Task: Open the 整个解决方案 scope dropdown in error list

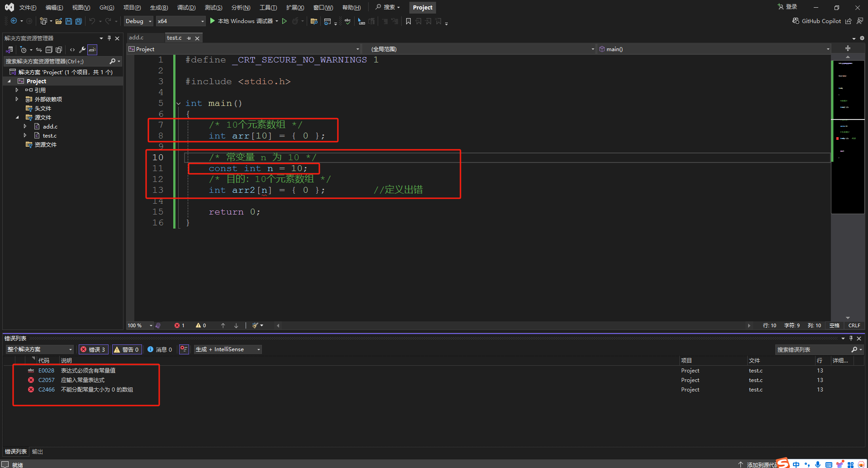Action: pyautogui.click(x=39, y=349)
